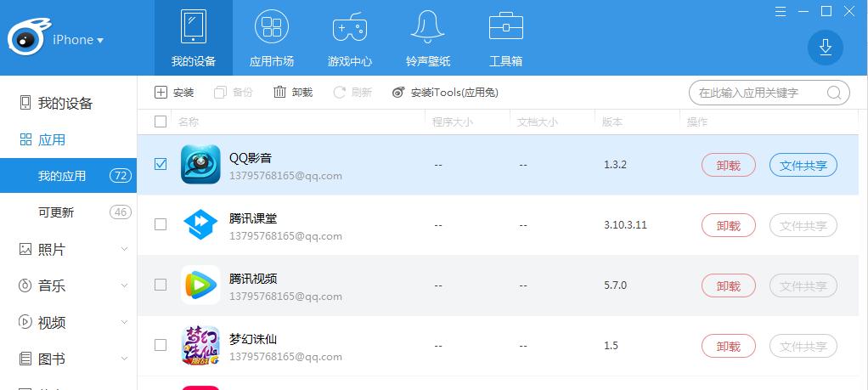This screenshot has width=868, height=390.
Task: Click 文件共享 in 梦幻诛仙 row
Action: pyautogui.click(x=803, y=346)
